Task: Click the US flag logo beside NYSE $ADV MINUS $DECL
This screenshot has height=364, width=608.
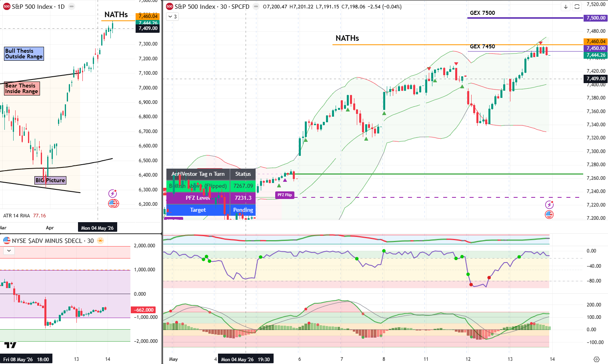Action: [6, 241]
